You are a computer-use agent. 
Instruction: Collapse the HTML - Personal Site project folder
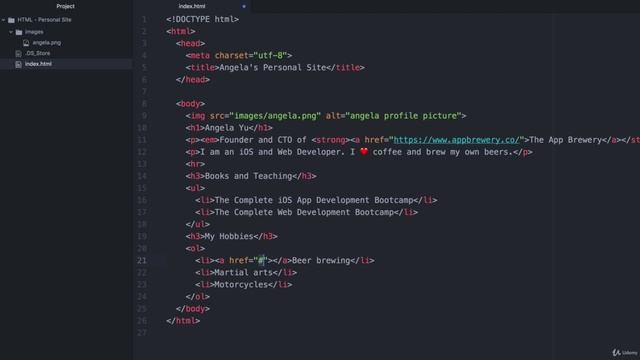4,20
